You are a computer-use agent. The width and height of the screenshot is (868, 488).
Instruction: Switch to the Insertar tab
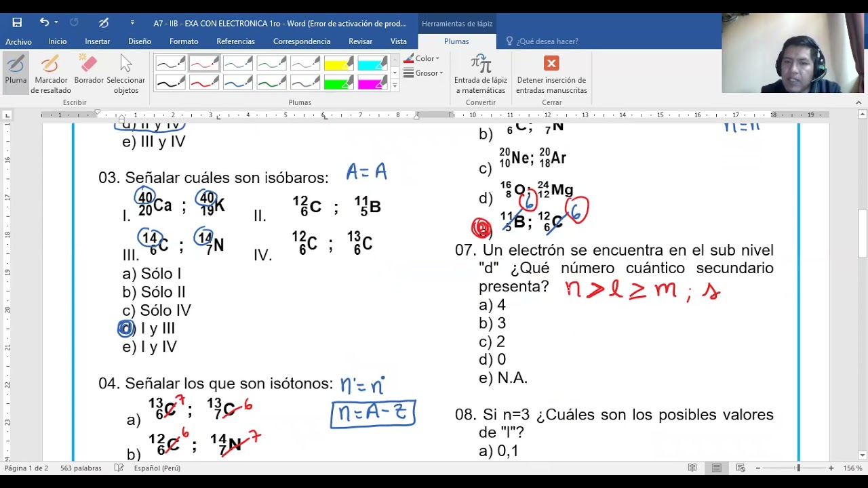click(x=98, y=41)
